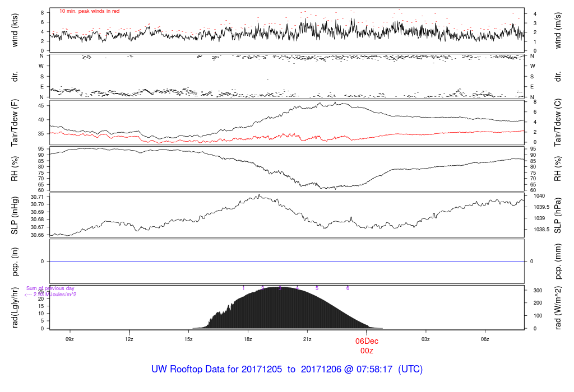Viewport: 574px width, 392px height.
Task: Click the 06z time axis tick
Action: pos(485,339)
